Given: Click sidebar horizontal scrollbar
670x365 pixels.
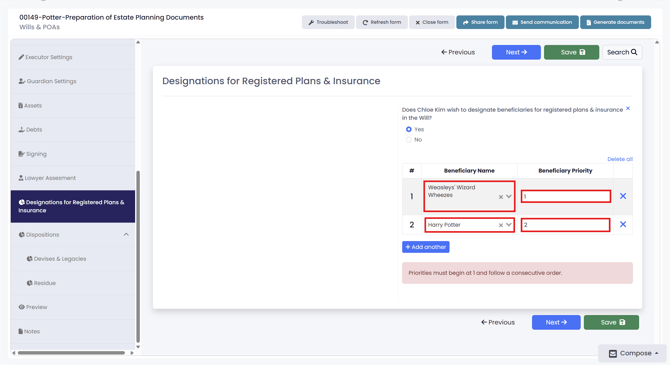Looking at the screenshot, I should [x=71, y=353].
